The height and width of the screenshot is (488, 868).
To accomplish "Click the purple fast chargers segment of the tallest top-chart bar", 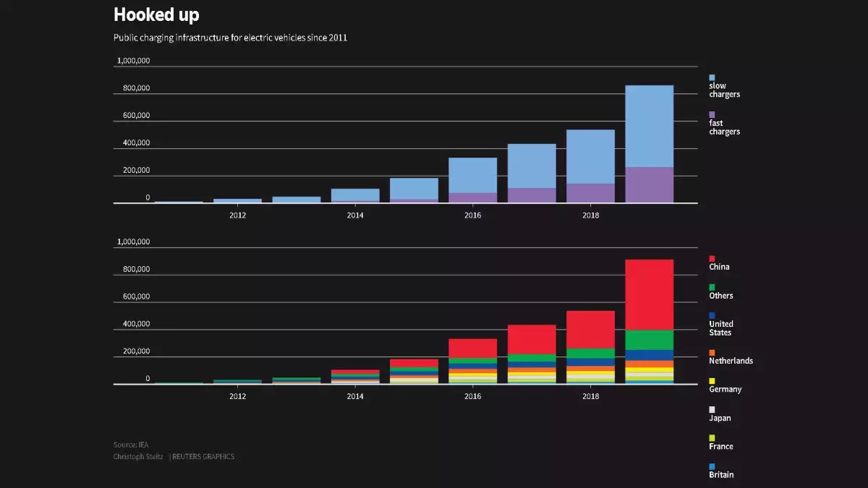I will click(x=649, y=185).
